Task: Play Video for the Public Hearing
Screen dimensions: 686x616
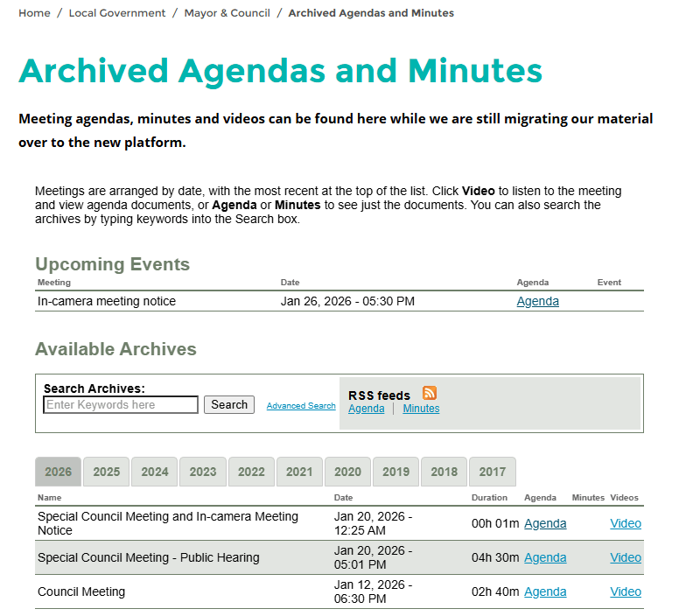Action: [x=626, y=557]
